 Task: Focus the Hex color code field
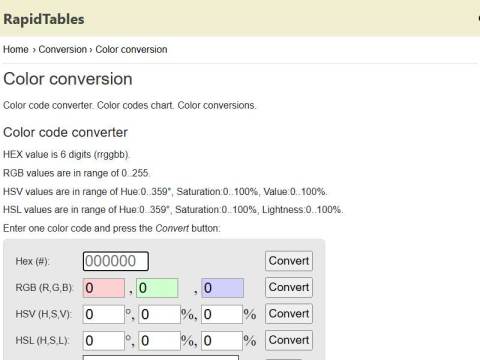point(116,261)
